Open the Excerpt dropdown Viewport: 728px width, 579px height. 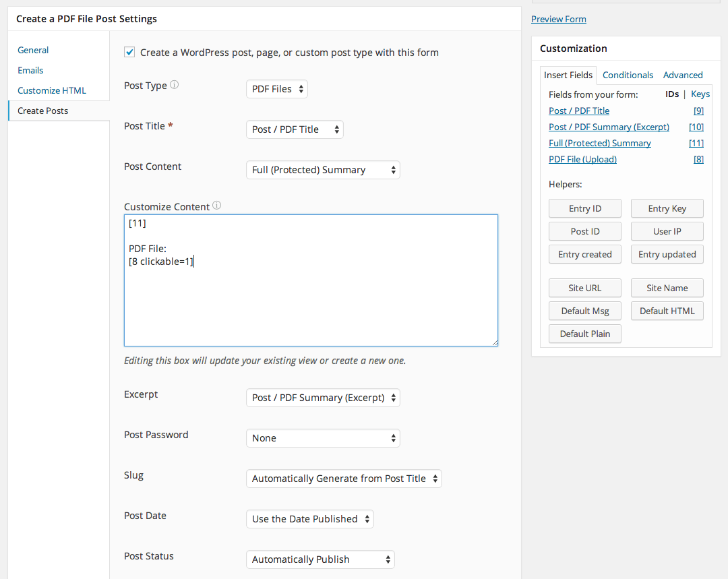[x=323, y=398]
